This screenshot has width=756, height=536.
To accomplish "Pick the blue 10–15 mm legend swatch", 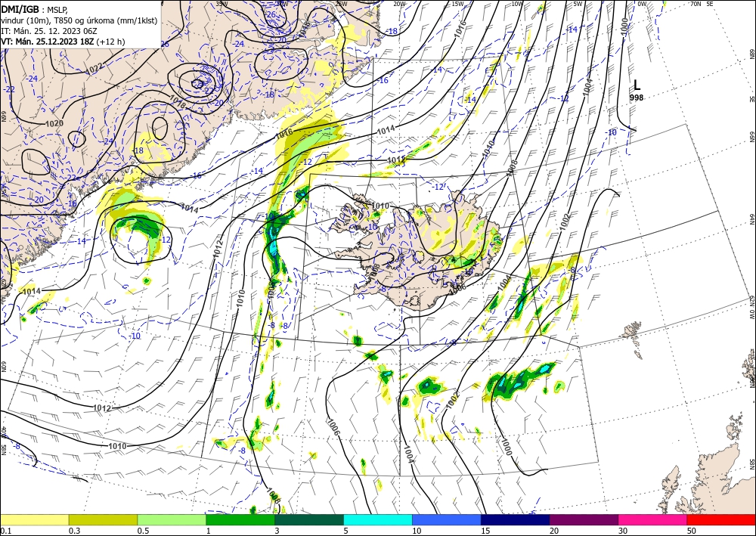I will tap(447, 519).
